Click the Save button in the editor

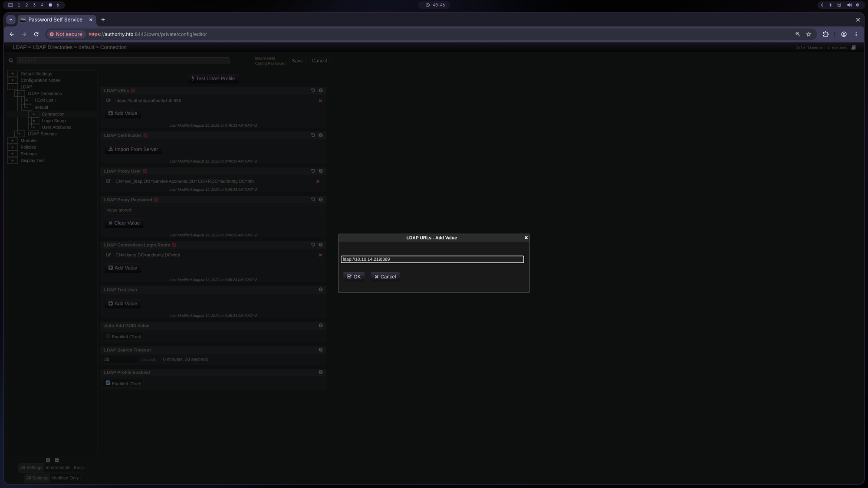[x=297, y=61]
